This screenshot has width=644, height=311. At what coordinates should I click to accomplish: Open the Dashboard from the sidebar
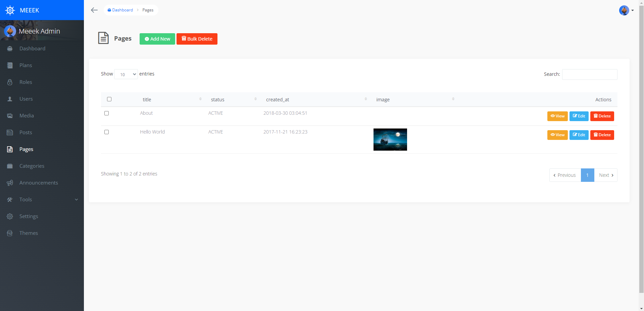pos(10,48)
